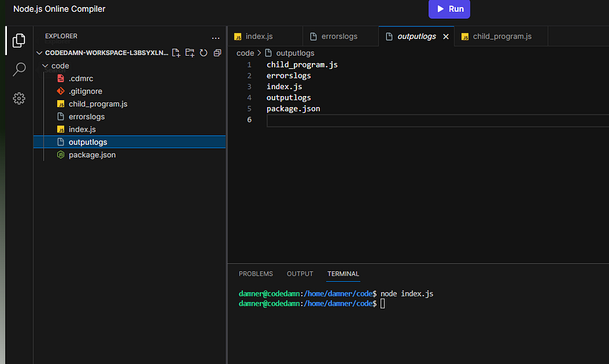The width and height of the screenshot is (609, 364).
Task: Place the cursor on empty editor line 6
Action: click(x=438, y=120)
